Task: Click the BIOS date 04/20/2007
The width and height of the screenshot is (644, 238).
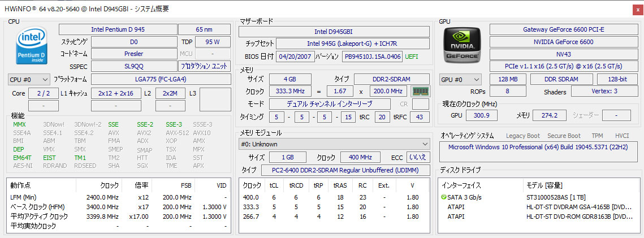Action: point(296,56)
